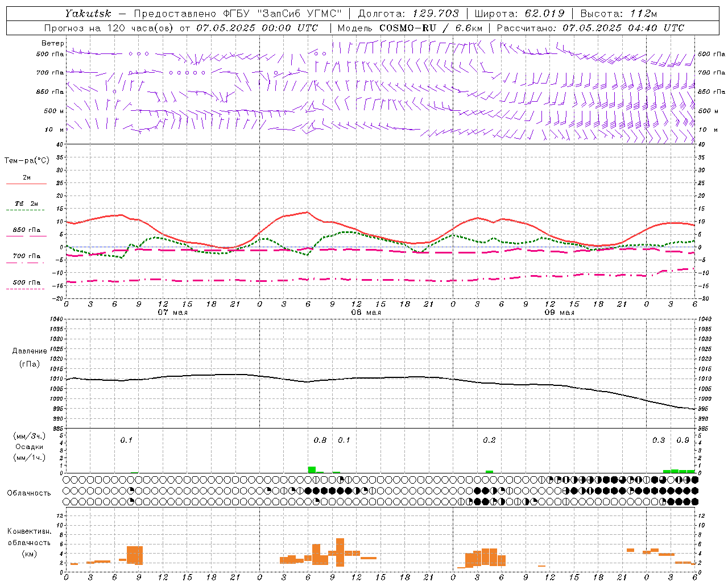Click the Долгота: 129.703 value
Image resolution: width=728 pixels, height=582 pixels.
pos(408,14)
